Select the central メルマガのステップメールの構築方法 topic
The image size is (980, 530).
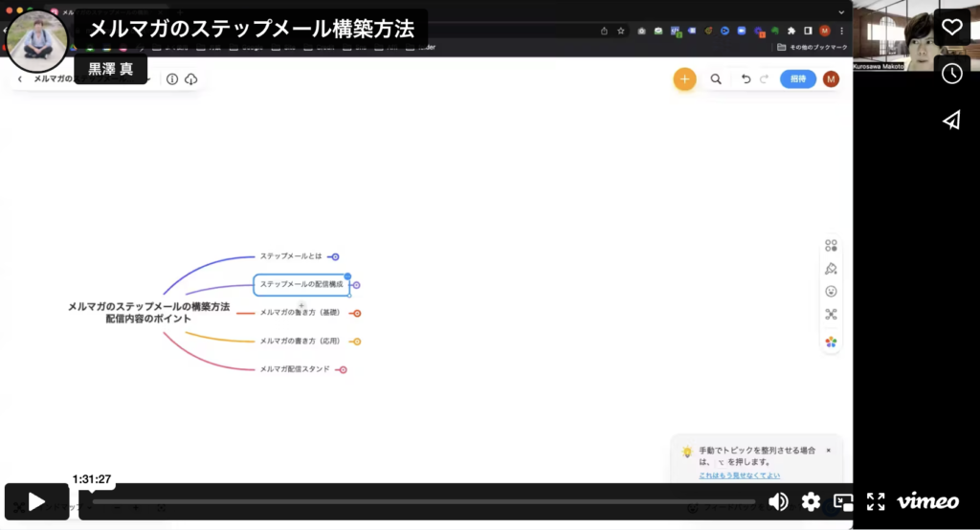coord(148,313)
